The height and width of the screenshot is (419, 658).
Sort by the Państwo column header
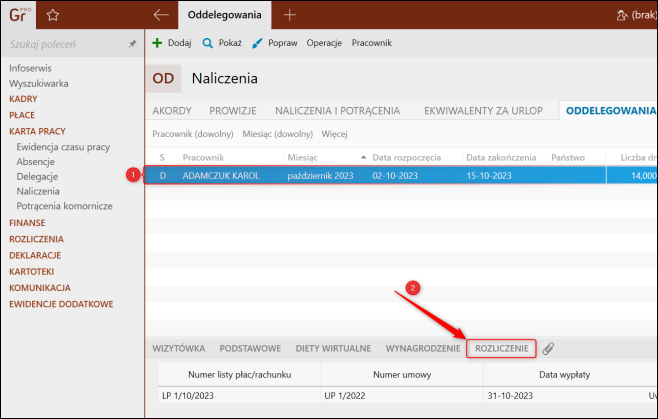pos(568,157)
